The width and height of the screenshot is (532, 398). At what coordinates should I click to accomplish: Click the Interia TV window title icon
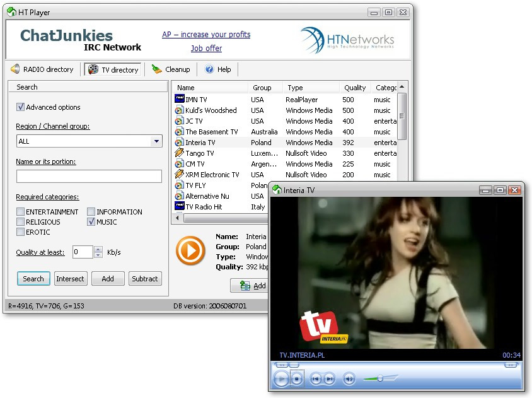pos(277,189)
